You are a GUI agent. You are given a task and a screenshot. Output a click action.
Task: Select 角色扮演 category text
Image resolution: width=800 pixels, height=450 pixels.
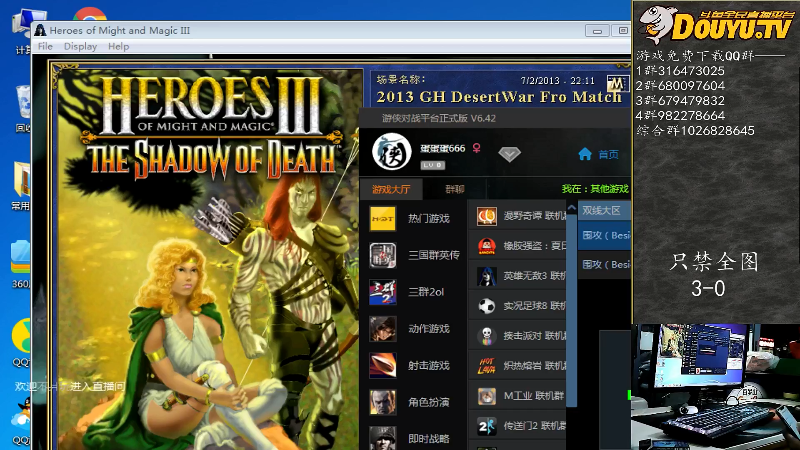click(x=429, y=402)
